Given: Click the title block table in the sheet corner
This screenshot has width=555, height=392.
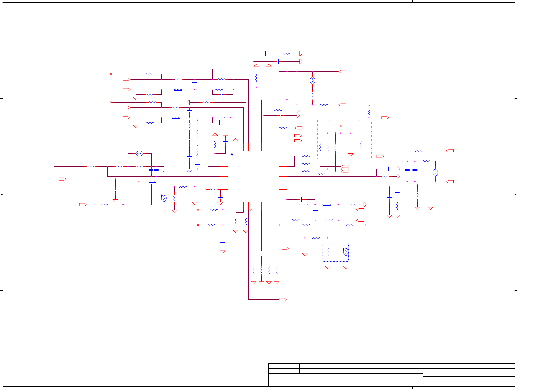Looking at the screenshot, I should [x=392, y=375].
